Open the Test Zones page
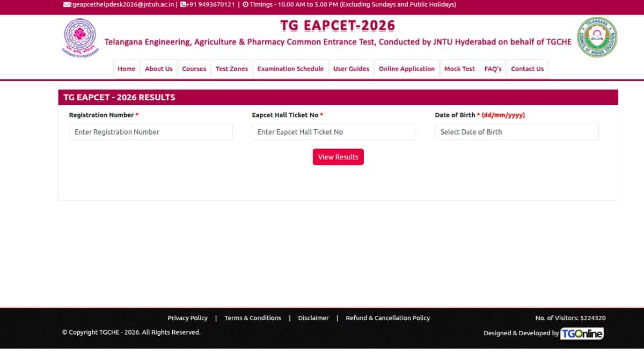 point(232,69)
